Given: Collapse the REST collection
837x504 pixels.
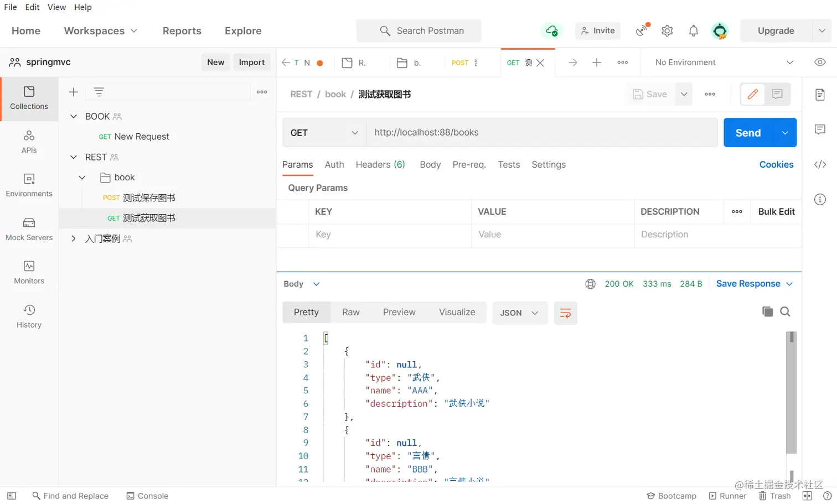Looking at the screenshot, I should [73, 157].
